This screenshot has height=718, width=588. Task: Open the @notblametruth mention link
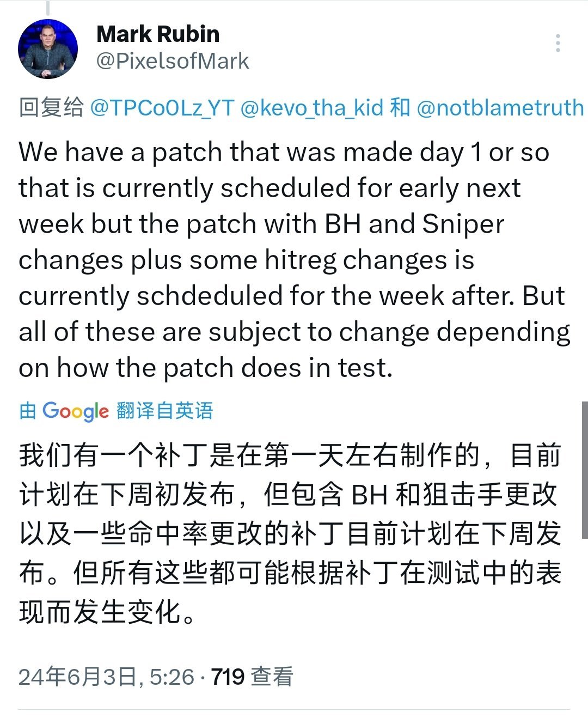tap(500, 108)
